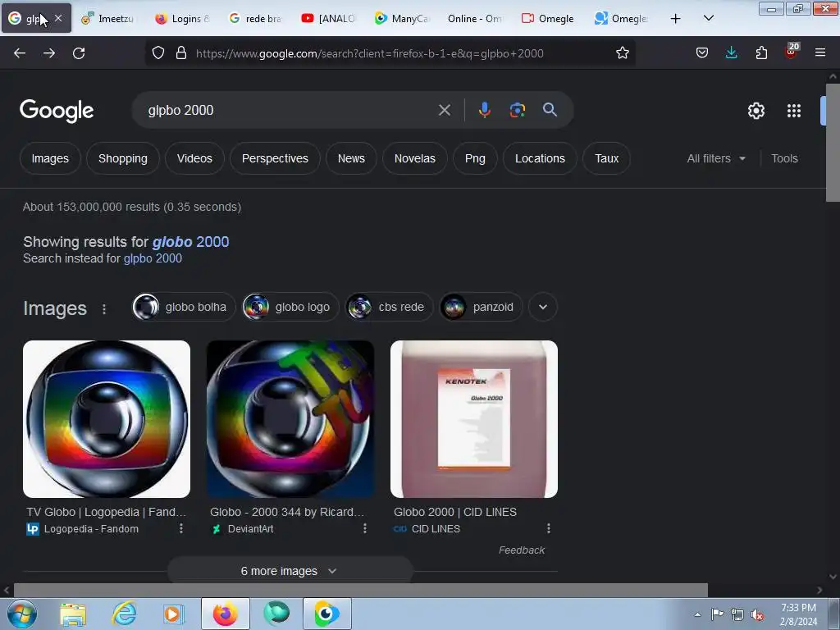Open options for the Logopedia Fandom result

point(181,529)
